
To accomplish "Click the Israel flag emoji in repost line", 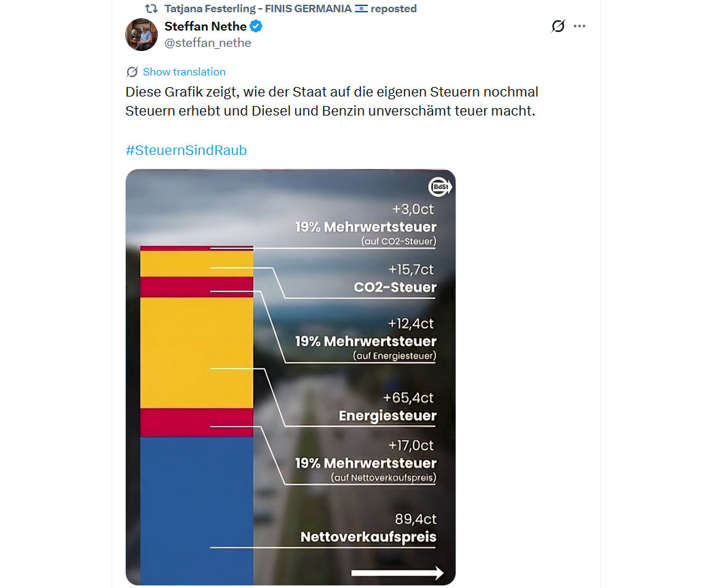I will tap(361, 9).
